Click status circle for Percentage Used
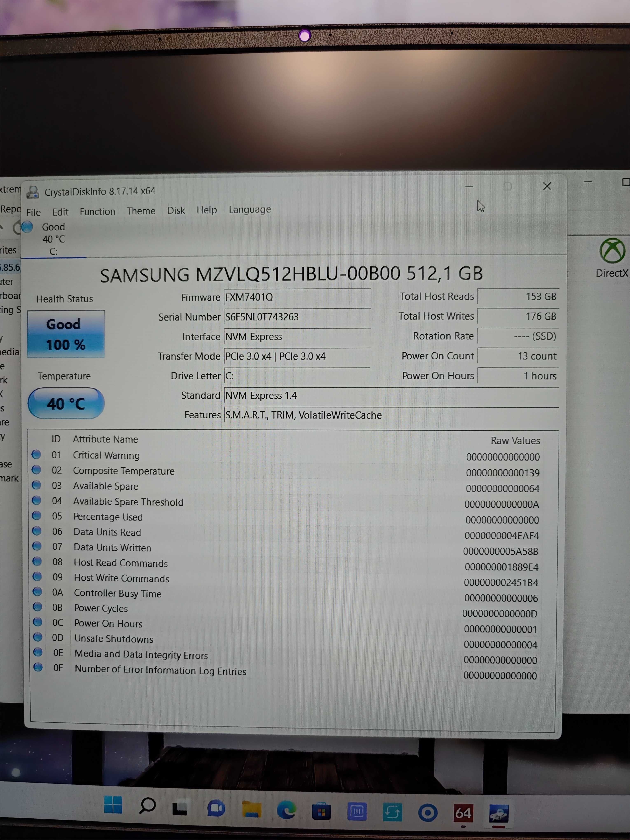630x840 pixels. click(36, 515)
